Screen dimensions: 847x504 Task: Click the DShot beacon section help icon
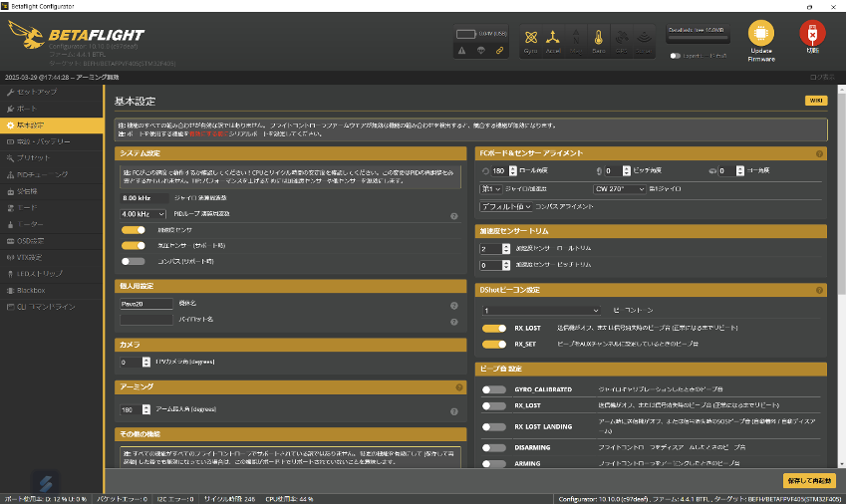(820, 290)
